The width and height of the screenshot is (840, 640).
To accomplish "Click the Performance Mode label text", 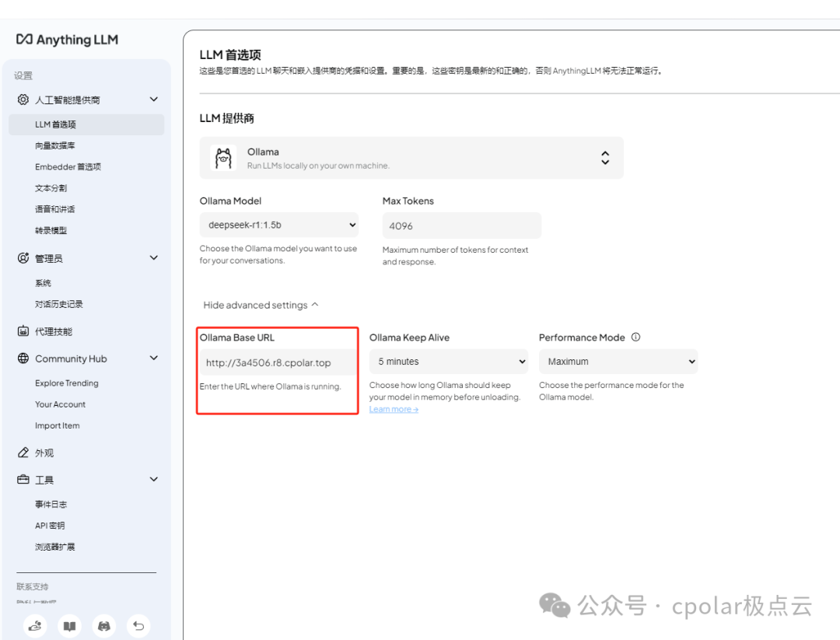I will (x=582, y=337).
